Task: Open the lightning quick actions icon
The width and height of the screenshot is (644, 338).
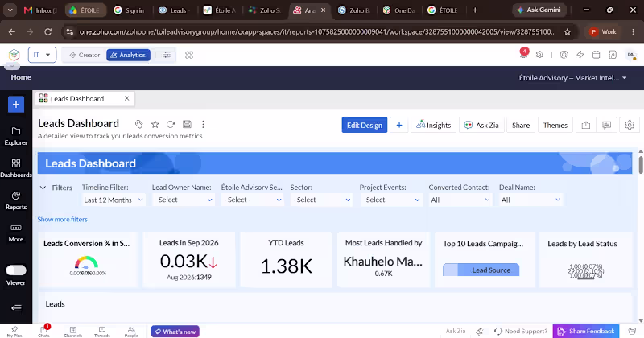Action: pos(580,55)
